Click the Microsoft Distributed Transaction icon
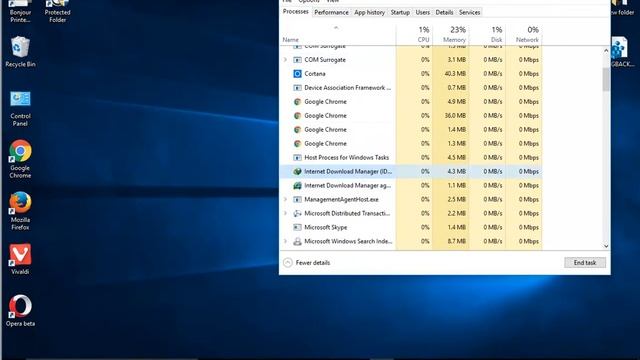The width and height of the screenshot is (640, 360). tap(298, 213)
